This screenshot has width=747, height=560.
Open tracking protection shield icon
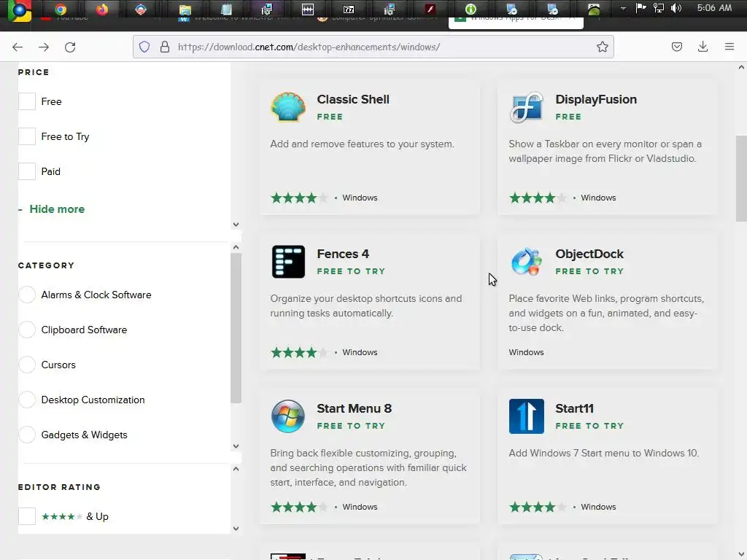pos(144,47)
